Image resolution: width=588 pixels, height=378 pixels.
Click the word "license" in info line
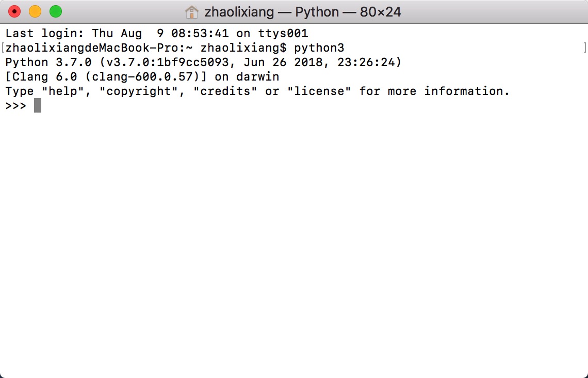(x=319, y=91)
